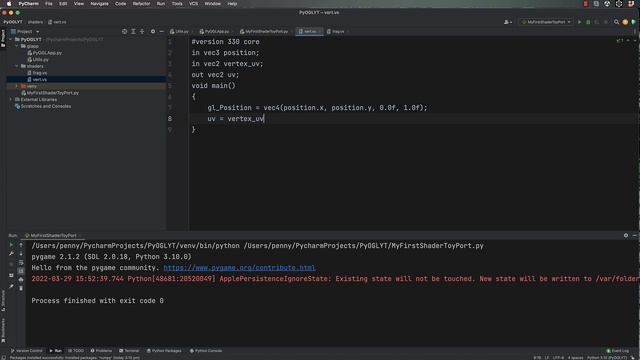
Task: Click print icon in Run console
Action: click(21, 280)
